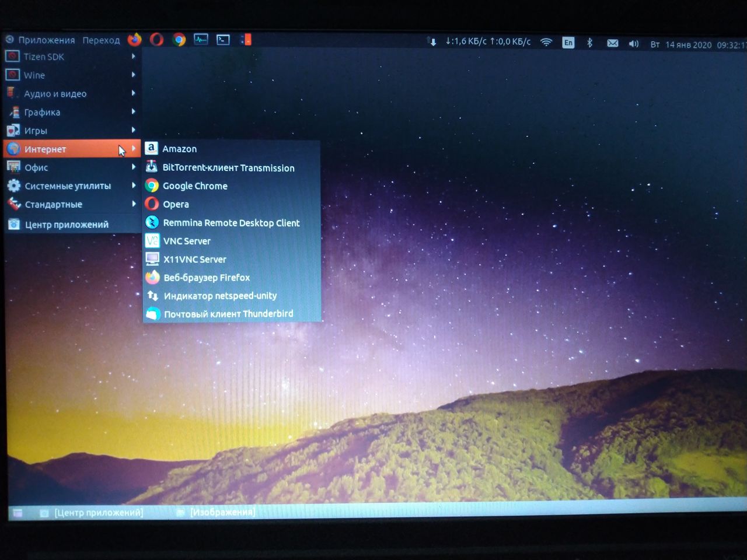Expand the arrow next to Стандартные
Screen dimensions: 747x560
pos(134,204)
